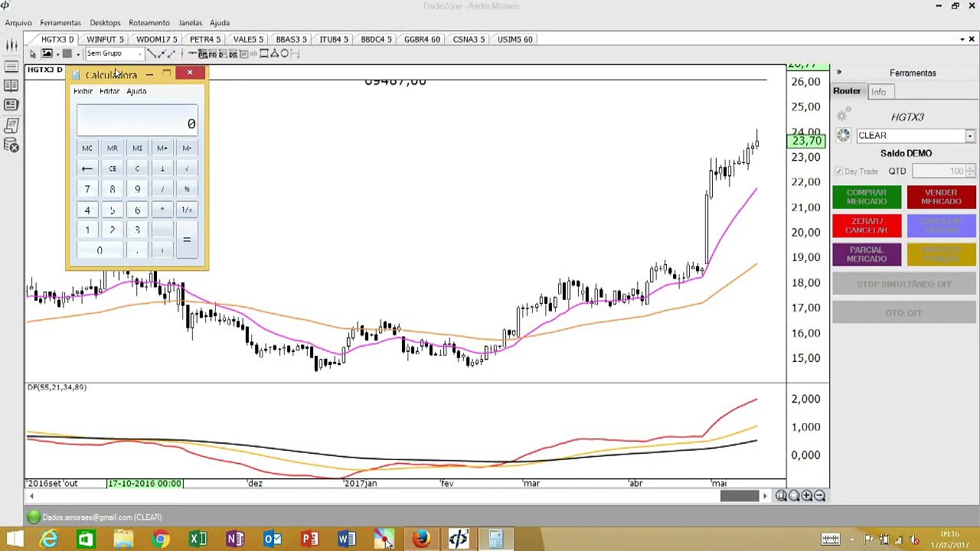This screenshot has width=980, height=551.
Task: Switch to the VALE5 5 chart tab
Action: tap(248, 39)
